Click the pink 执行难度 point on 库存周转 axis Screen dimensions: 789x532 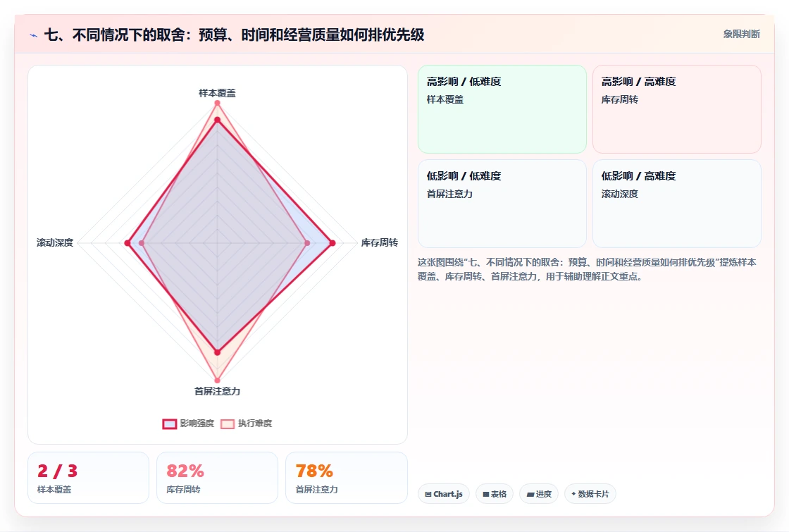click(x=307, y=243)
